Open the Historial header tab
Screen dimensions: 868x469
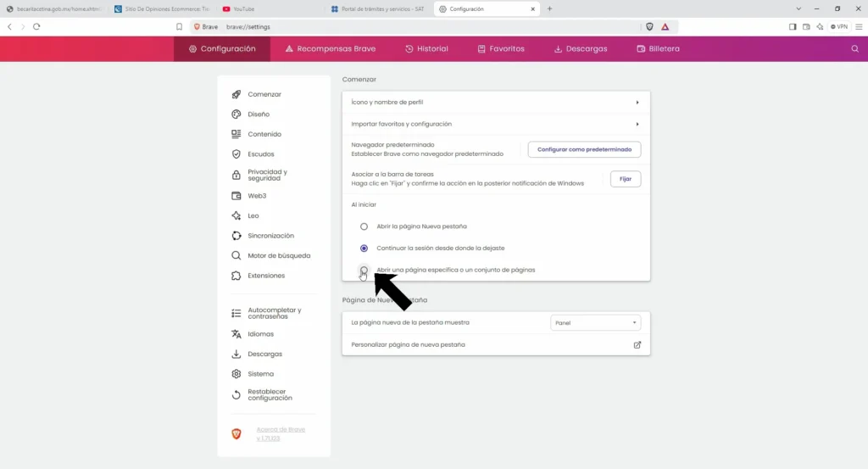click(x=426, y=48)
